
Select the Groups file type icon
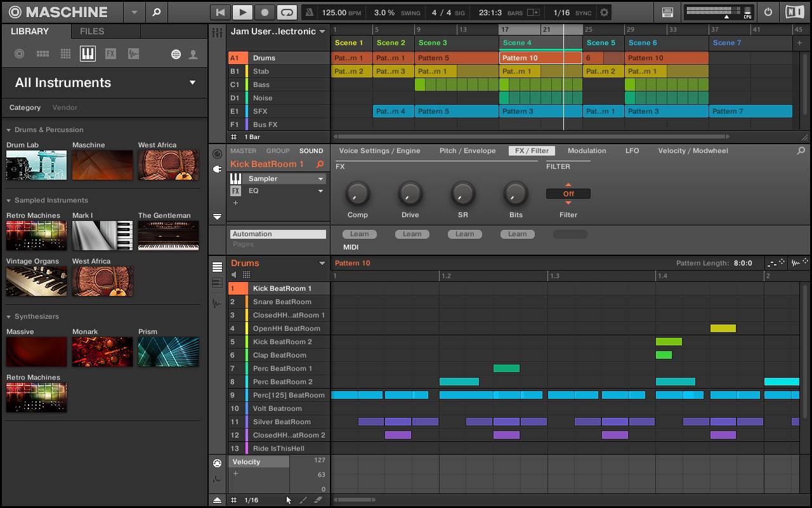[43, 54]
